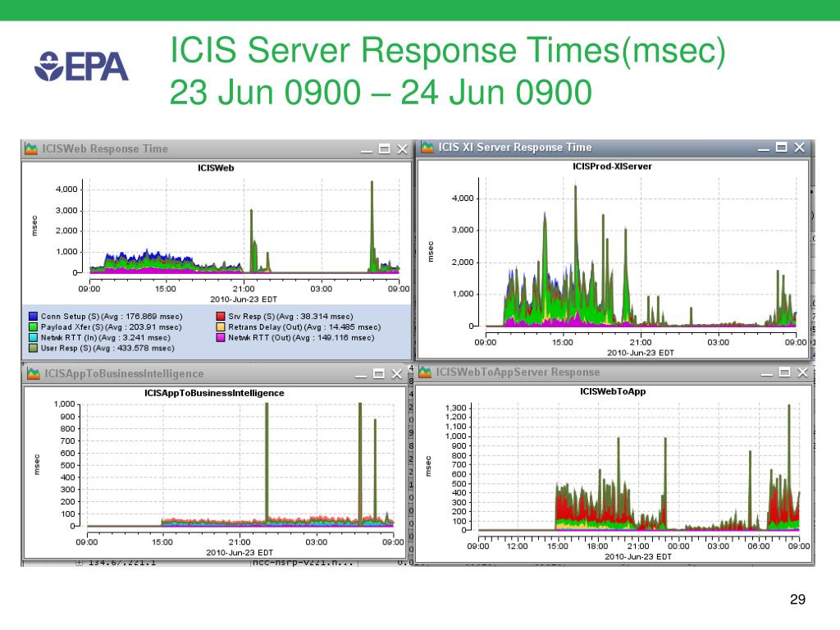Click the green Payload Xfer legend swatch
Screen dimensions: 840x630
[x=33, y=326]
